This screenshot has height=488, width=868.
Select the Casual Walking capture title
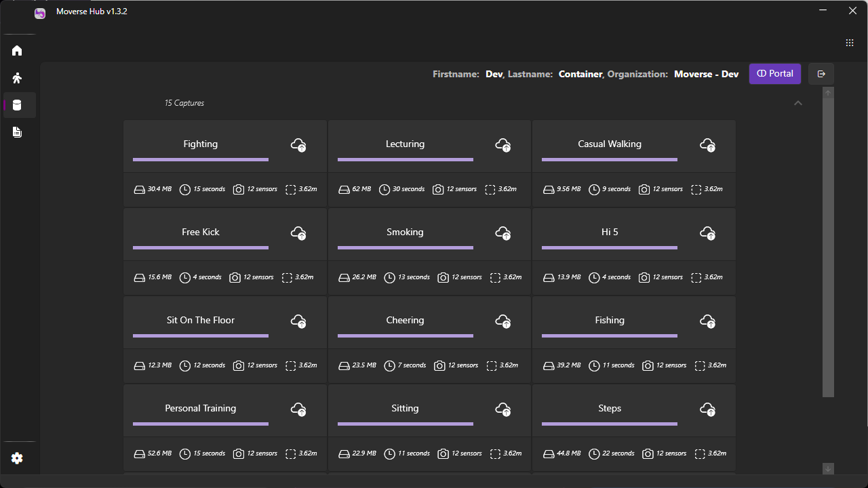click(x=610, y=144)
